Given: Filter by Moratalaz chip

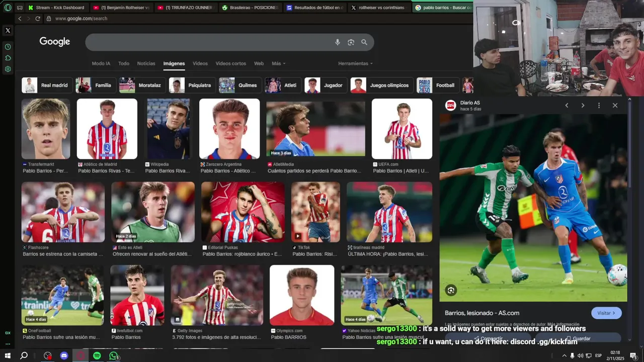Looking at the screenshot, I should click(142, 85).
